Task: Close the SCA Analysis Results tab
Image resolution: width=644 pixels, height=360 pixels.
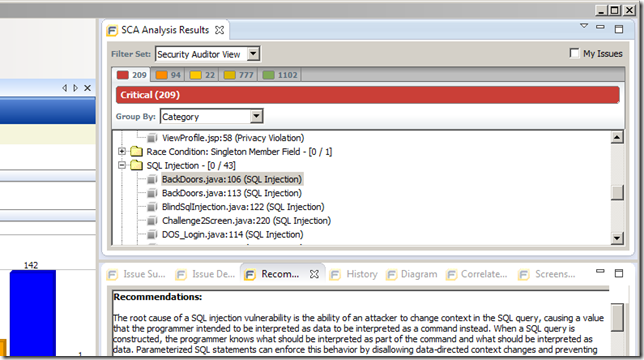Action: pyautogui.click(x=220, y=30)
